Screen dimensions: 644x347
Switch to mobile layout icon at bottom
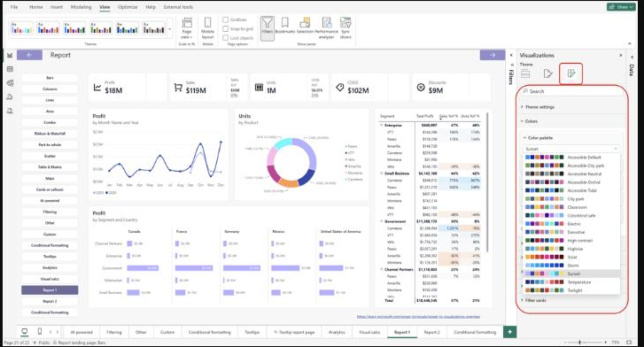pyautogui.click(x=40, y=331)
